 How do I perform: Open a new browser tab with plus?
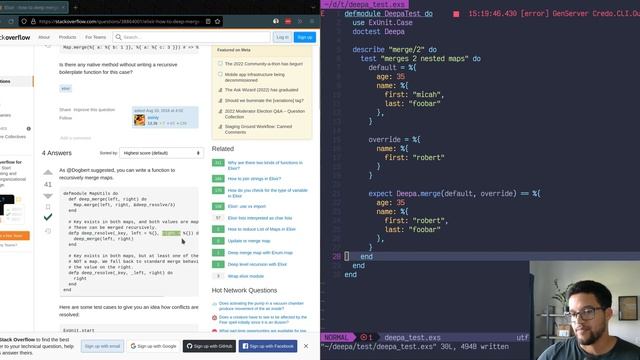point(75,7)
